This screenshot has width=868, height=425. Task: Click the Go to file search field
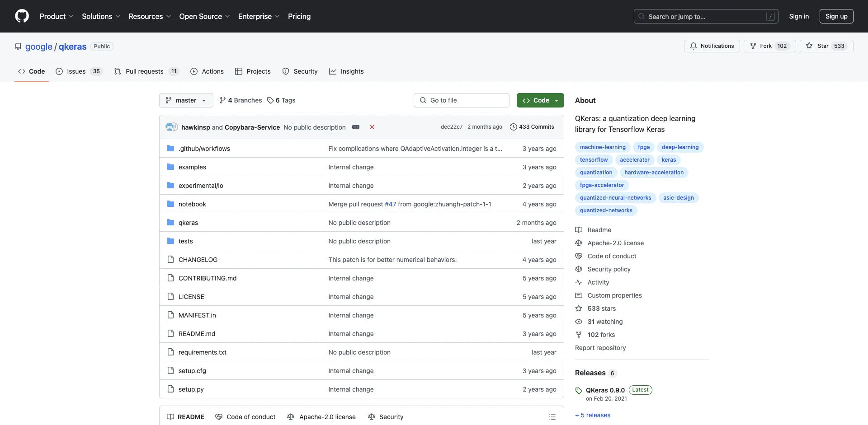tap(462, 100)
